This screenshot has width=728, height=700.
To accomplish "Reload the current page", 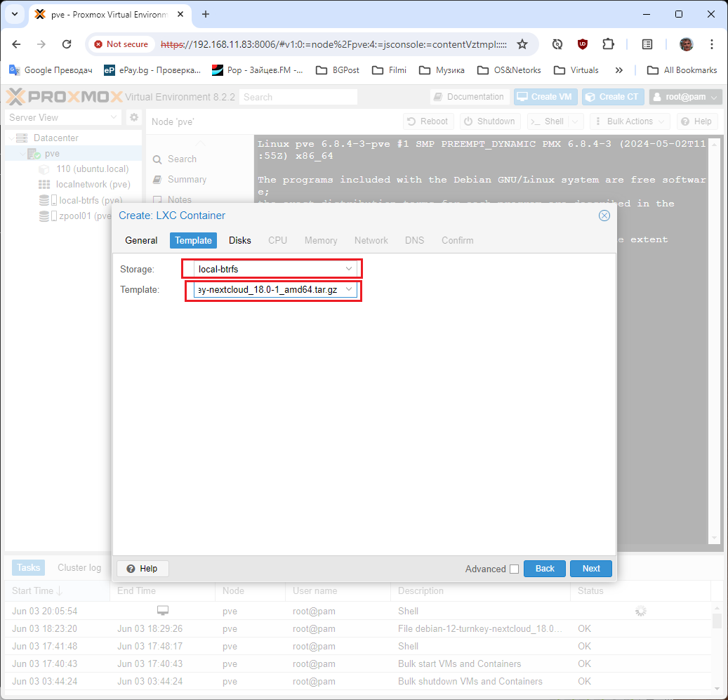I will coord(67,44).
